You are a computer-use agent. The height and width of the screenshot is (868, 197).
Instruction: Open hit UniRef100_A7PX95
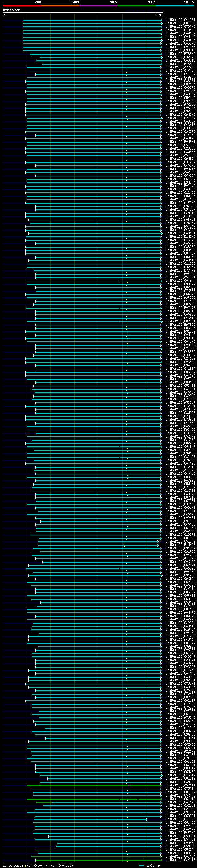[x=180, y=67]
